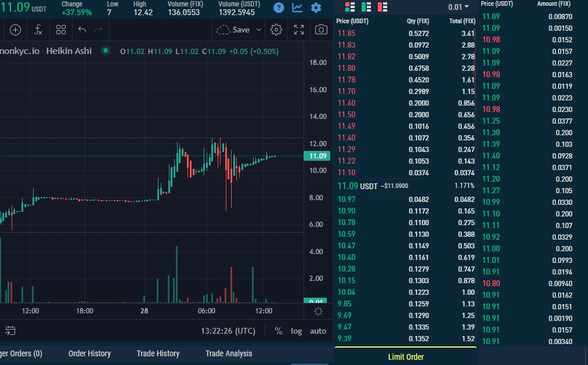
Task: Open the Trade History tab
Action: coord(158,353)
